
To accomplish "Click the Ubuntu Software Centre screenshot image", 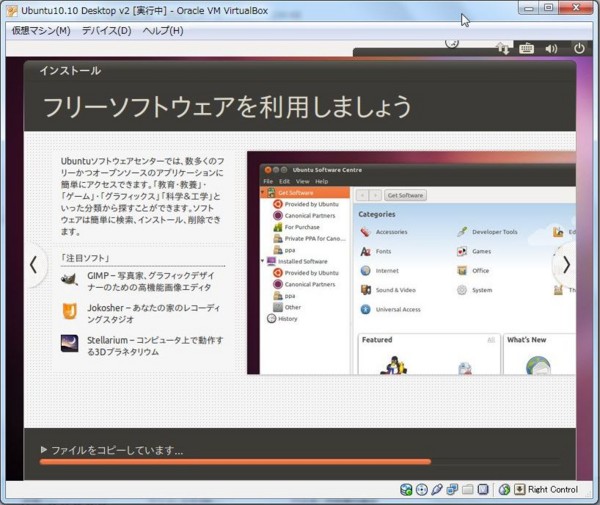I will click(x=411, y=263).
